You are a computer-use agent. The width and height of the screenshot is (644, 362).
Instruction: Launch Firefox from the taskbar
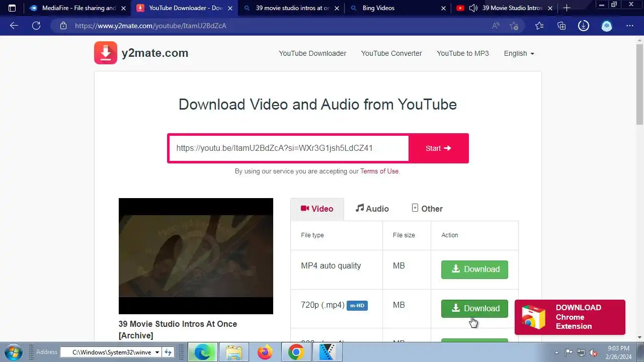pos(265,352)
